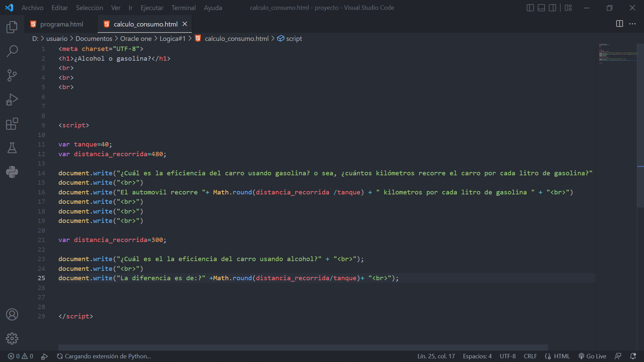644x362 pixels.
Task: Open Run and Debug view
Action: [x=12, y=100]
